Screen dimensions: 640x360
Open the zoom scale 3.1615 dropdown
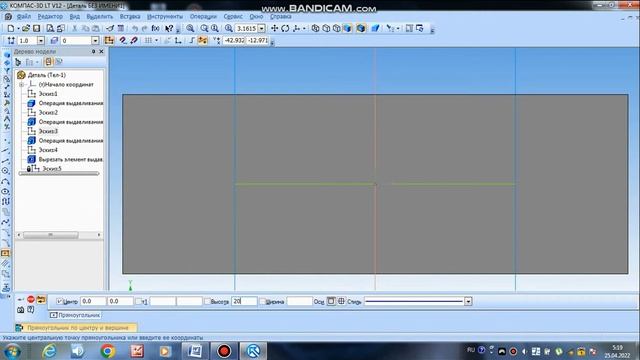pyautogui.click(x=262, y=28)
